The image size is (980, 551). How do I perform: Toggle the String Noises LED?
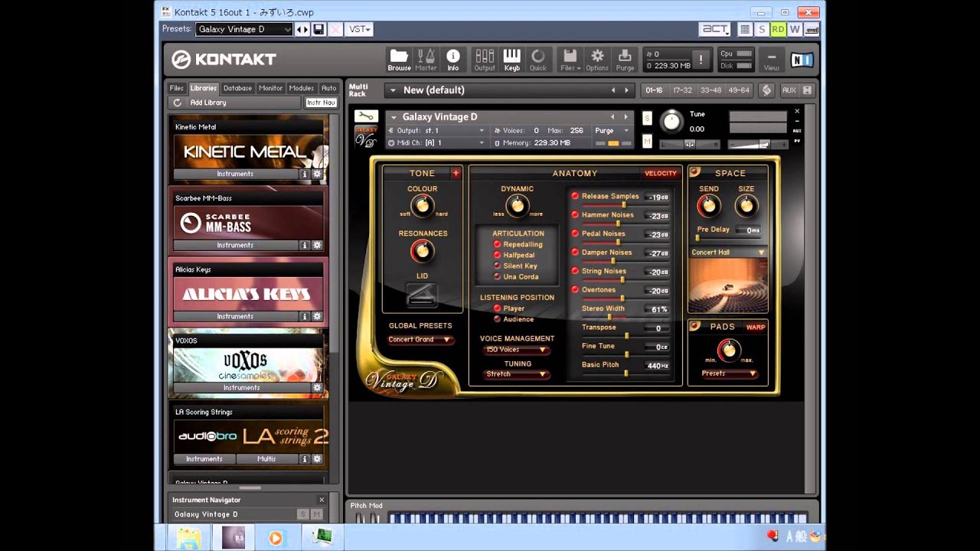tap(575, 271)
